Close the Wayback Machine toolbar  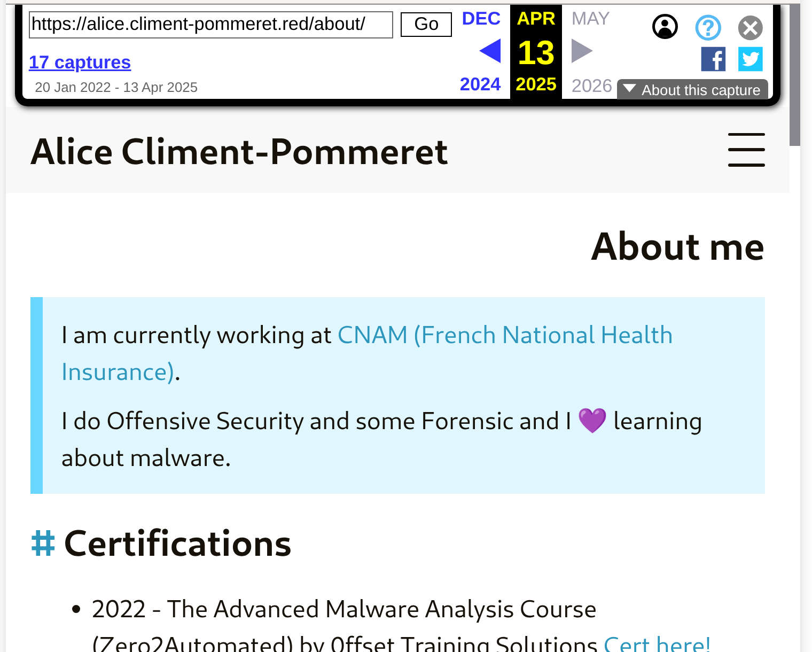pyautogui.click(x=750, y=28)
